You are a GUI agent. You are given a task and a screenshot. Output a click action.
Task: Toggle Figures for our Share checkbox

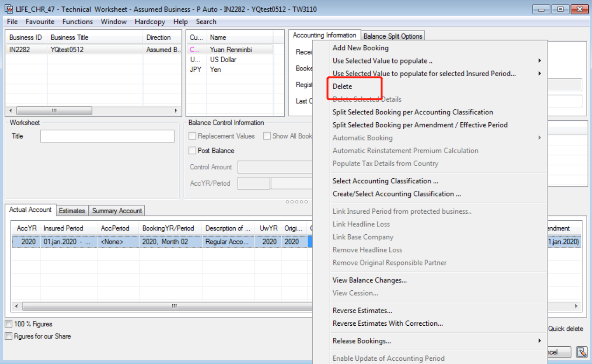9,336
